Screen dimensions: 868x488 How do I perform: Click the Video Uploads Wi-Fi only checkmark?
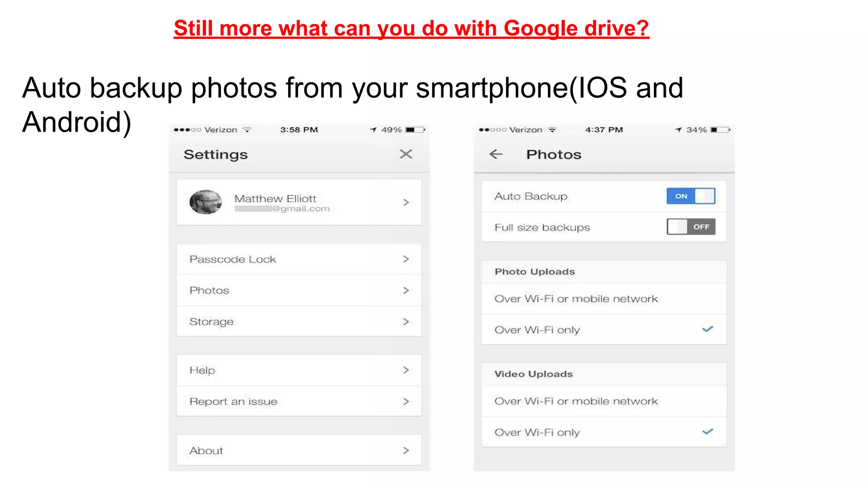[x=707, y=432]
